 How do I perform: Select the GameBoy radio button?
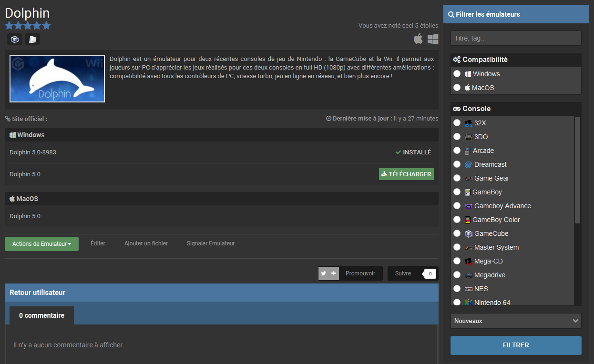457,192
